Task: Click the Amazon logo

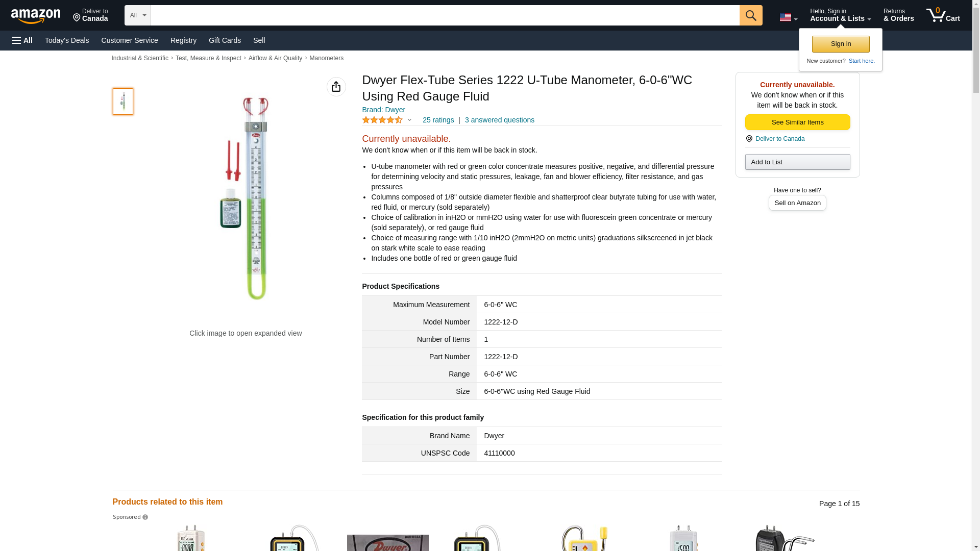Action: (36, 16)
